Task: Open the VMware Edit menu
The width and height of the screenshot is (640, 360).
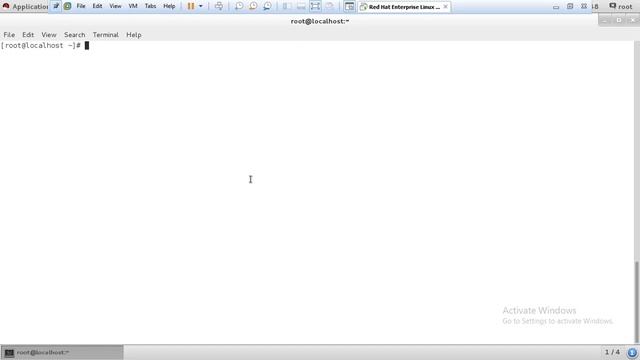Action: [x=97, y=6]
